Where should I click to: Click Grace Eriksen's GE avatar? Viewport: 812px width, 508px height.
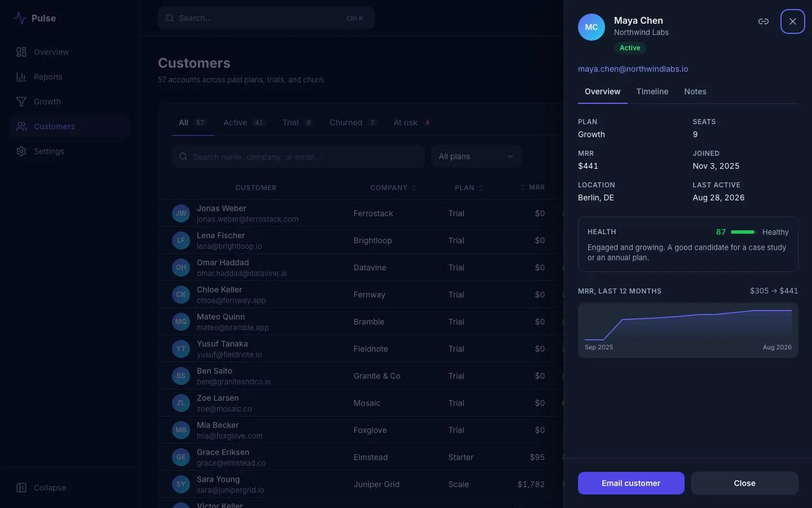click(x=181, y=457)
